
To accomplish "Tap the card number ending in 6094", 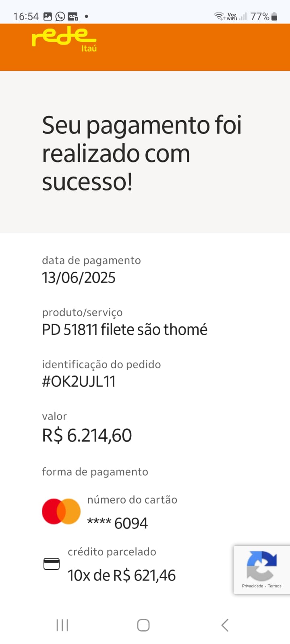I will click(118, 523).
